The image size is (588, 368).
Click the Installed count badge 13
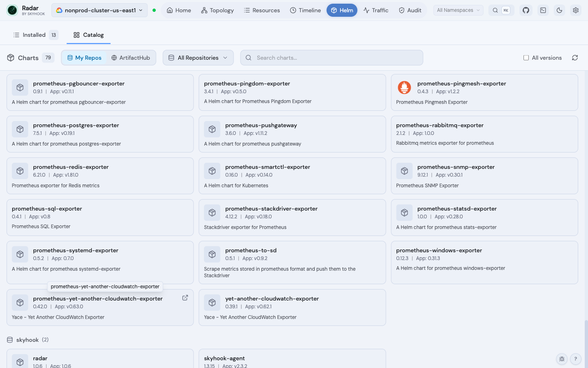(53, 35)
